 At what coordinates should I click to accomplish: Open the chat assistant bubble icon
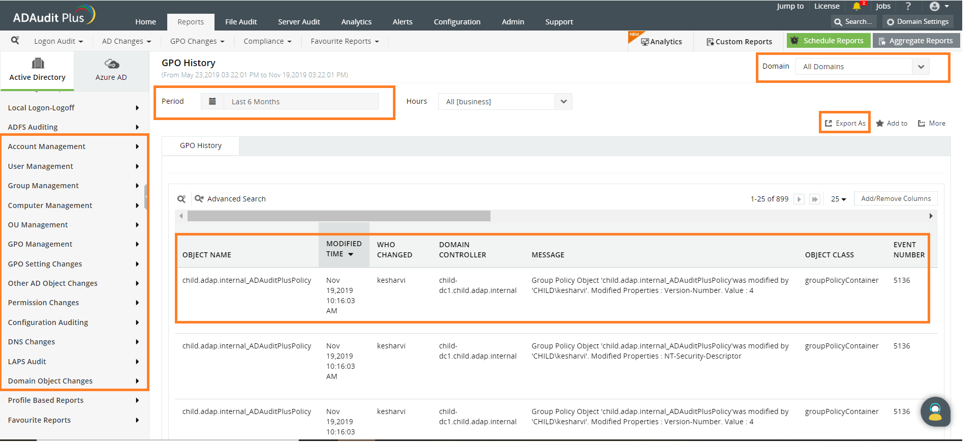(x=935, y=411)
